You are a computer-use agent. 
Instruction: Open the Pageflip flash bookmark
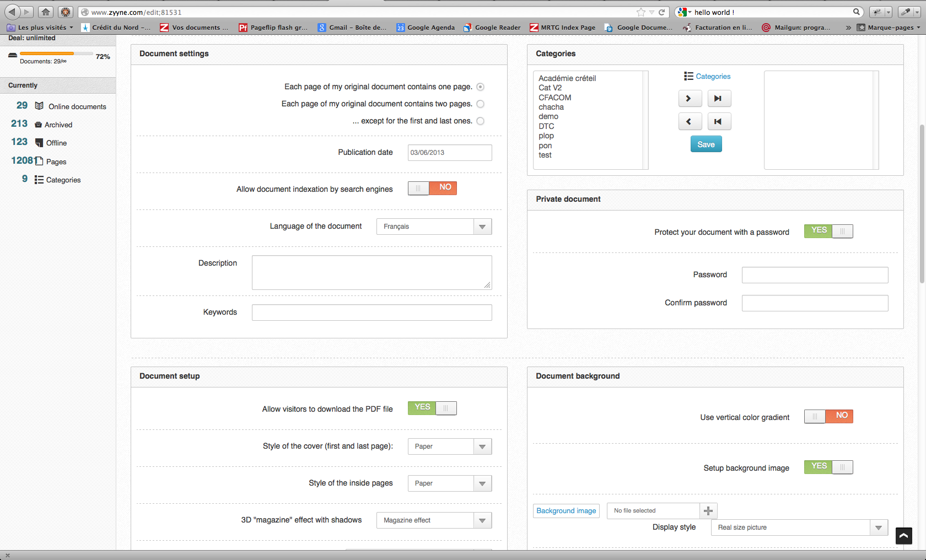(273, 28)
